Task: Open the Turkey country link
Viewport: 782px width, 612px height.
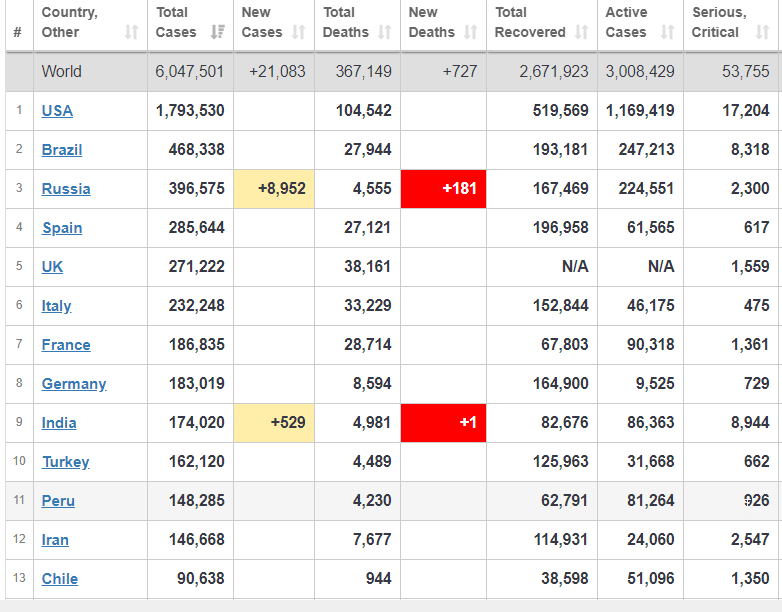Action: tap(65, 462)
